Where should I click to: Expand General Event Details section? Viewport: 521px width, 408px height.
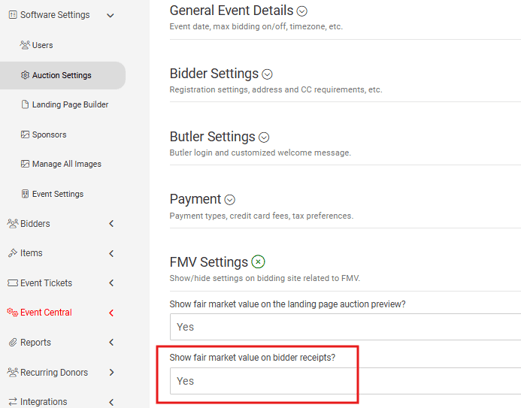tap(302, 12)
